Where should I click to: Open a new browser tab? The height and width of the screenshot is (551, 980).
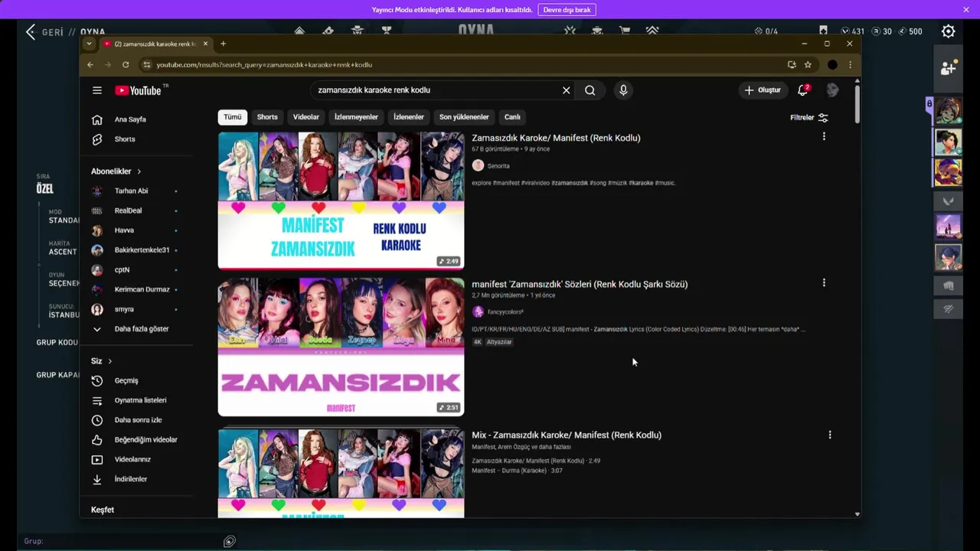coord(223,44)
